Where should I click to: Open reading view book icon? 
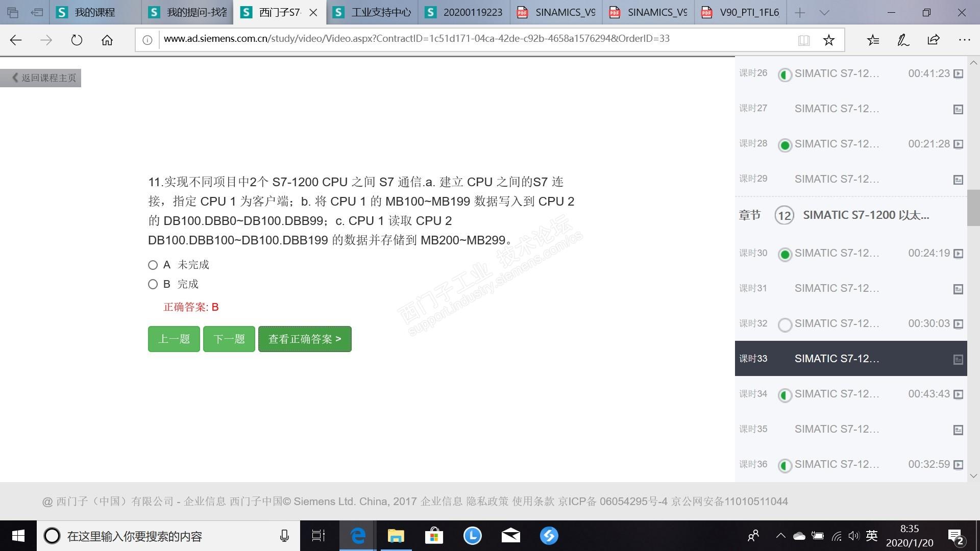pos(803,40)
